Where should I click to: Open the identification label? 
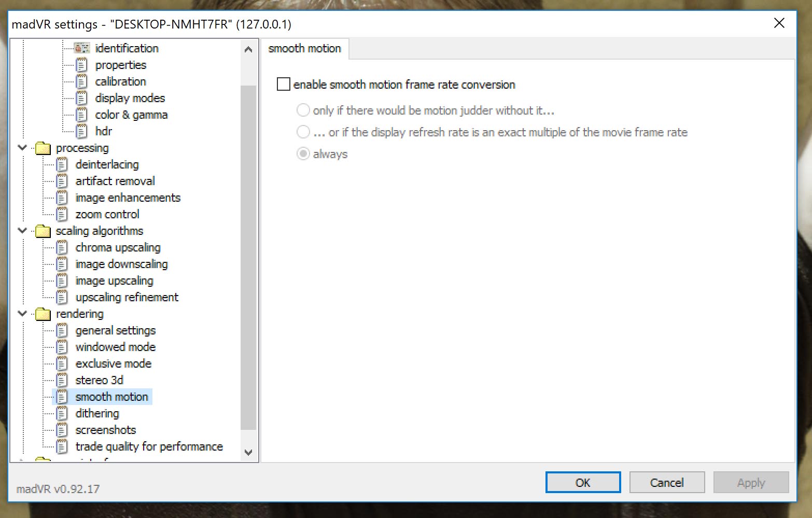(127, 48)
